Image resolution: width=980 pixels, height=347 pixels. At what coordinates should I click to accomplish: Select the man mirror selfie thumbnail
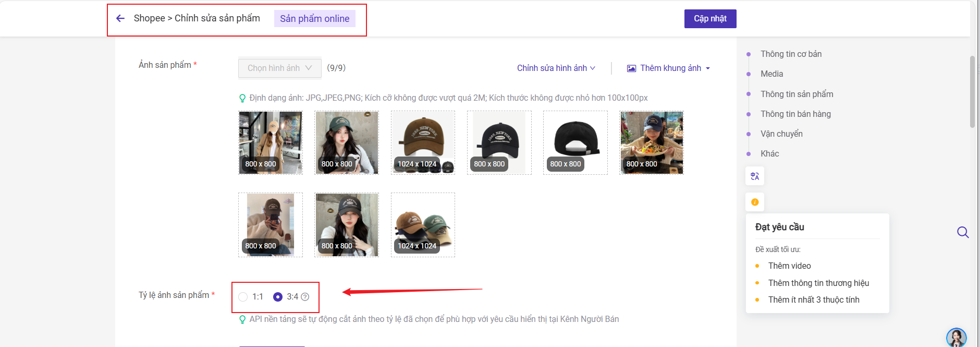(x=271, y=225)
